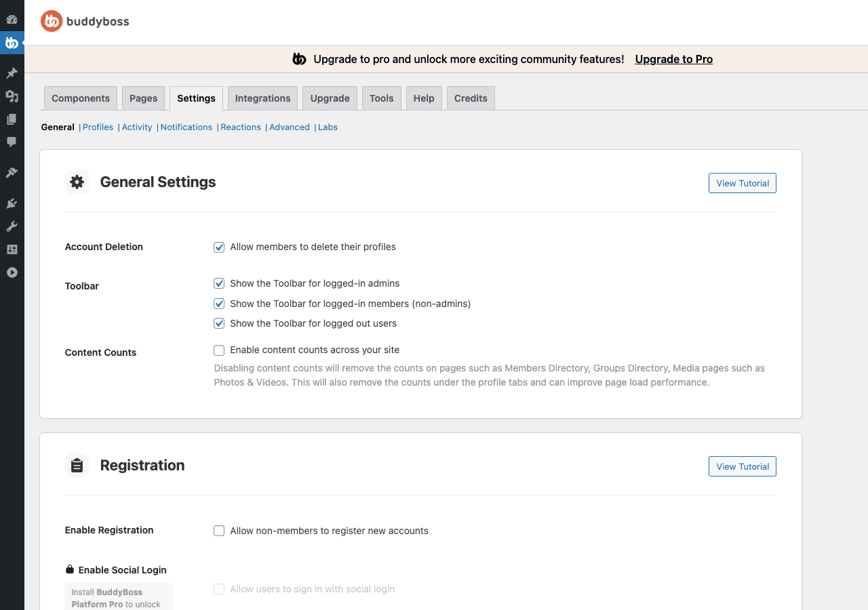Toggle Toolbar for logged-in members (non-admins)
The height and width of the screenshot is (610, 868).
(x=219, y=304)
